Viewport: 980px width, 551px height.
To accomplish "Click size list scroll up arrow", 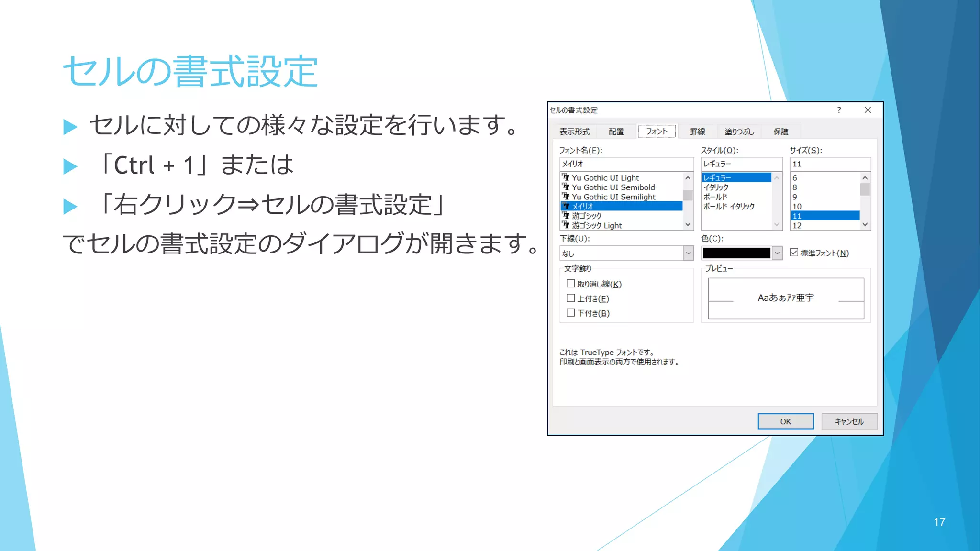I will click(865, 178).
